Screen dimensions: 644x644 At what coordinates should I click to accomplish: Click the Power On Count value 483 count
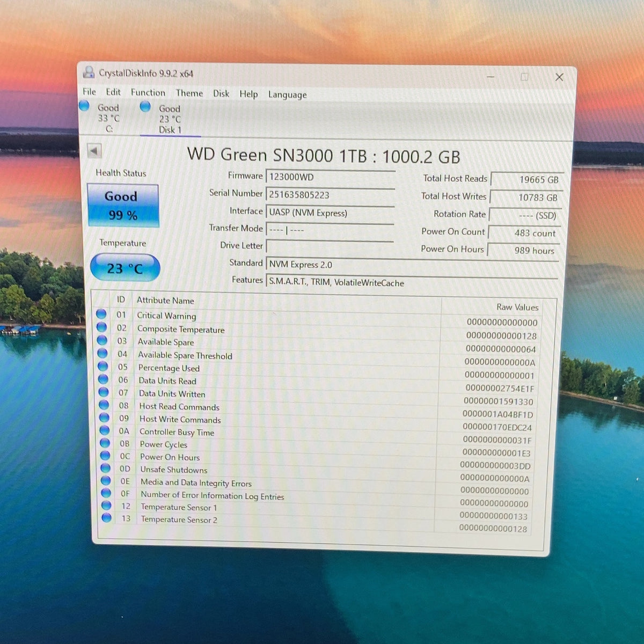click(x=524, y=233)
